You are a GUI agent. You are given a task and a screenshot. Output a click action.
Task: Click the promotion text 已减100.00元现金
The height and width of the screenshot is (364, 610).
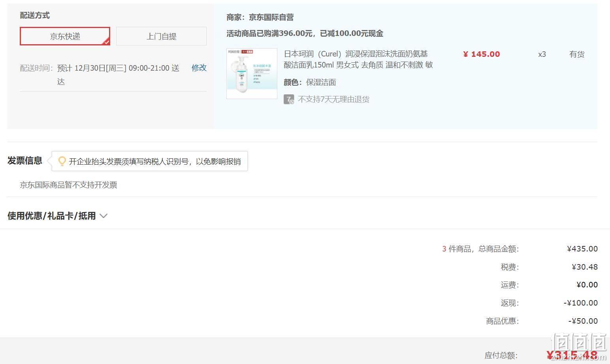[x=352, y=34]
